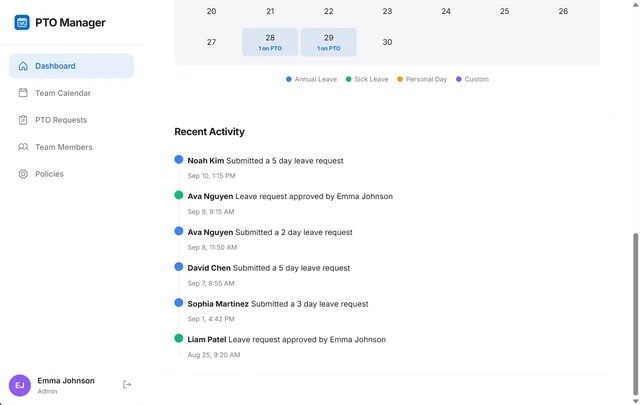The width and height of the screenshot is (640, 405).
Task: Select calendar day 28 with 1 on PTO
Action: point(270,42)
